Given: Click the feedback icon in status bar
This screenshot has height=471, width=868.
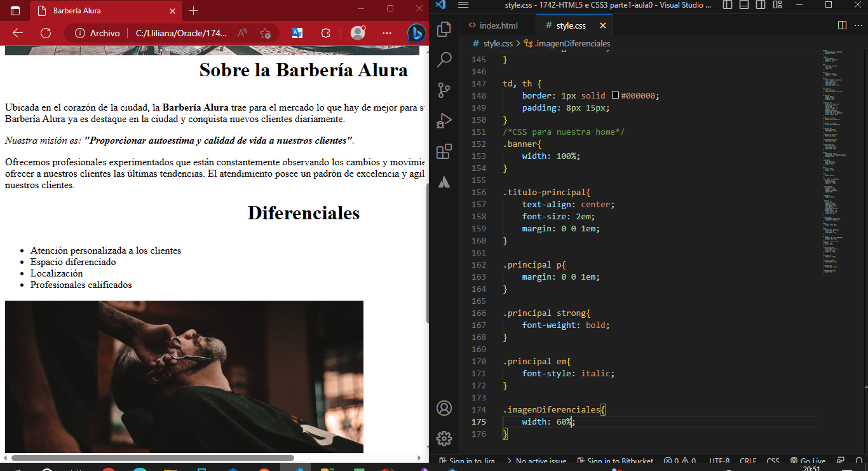Looking at the screenshot, I should click(x=841, y=461).
